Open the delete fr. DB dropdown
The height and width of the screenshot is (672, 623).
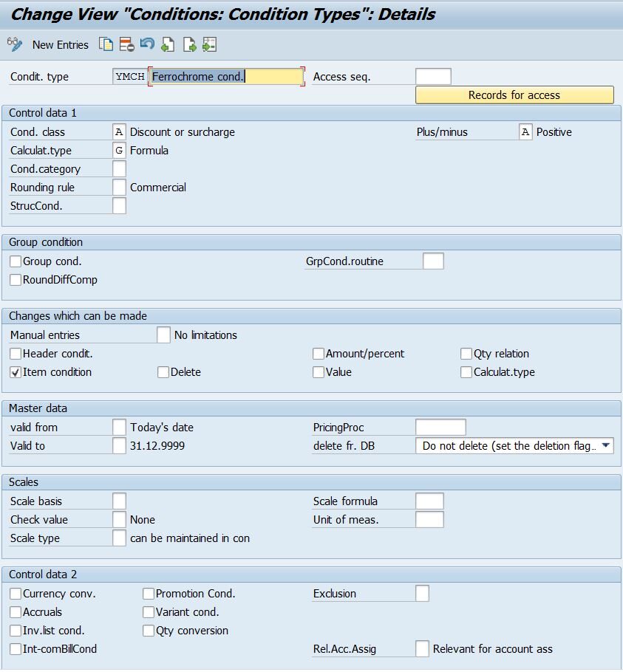click(605, 446)
